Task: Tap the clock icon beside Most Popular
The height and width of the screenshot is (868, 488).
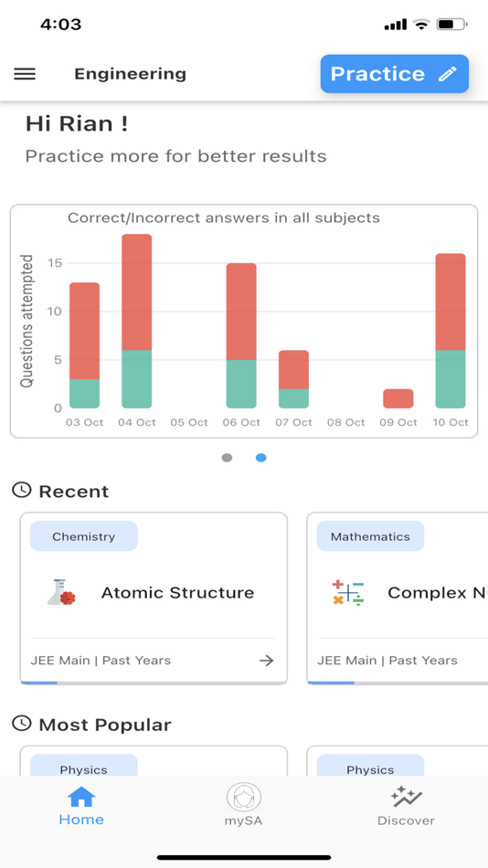Action: [x=22, y=724]
